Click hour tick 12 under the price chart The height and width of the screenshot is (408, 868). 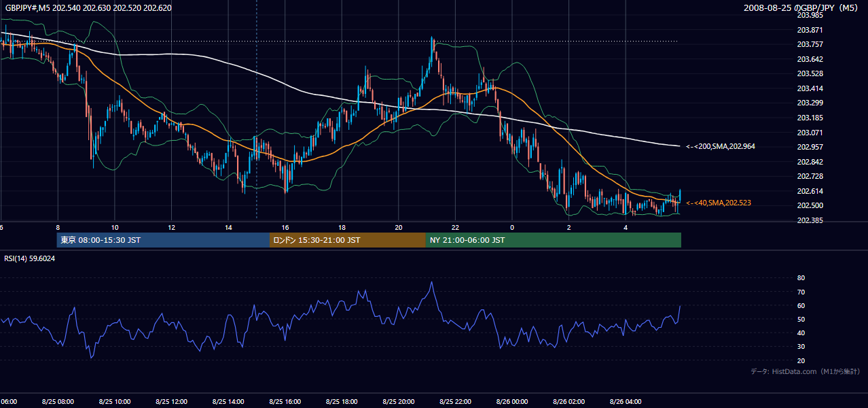click(172, 228)
